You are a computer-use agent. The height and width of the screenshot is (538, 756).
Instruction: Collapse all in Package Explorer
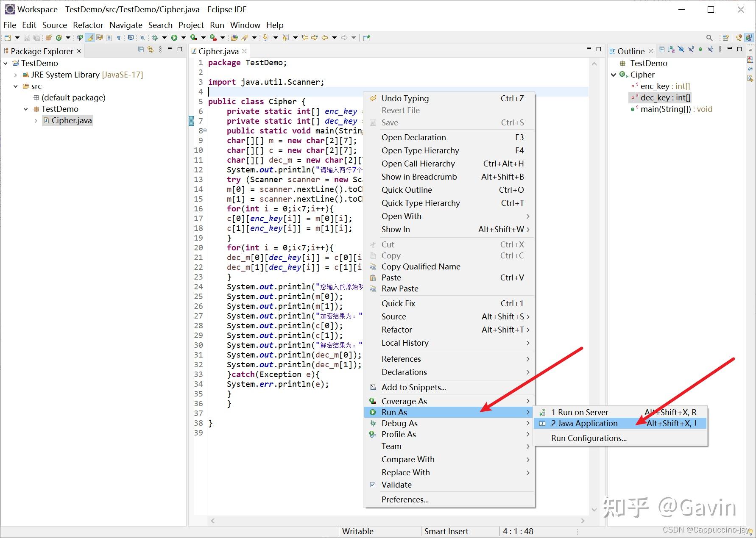pyautogui.click(x=141, y=50)
